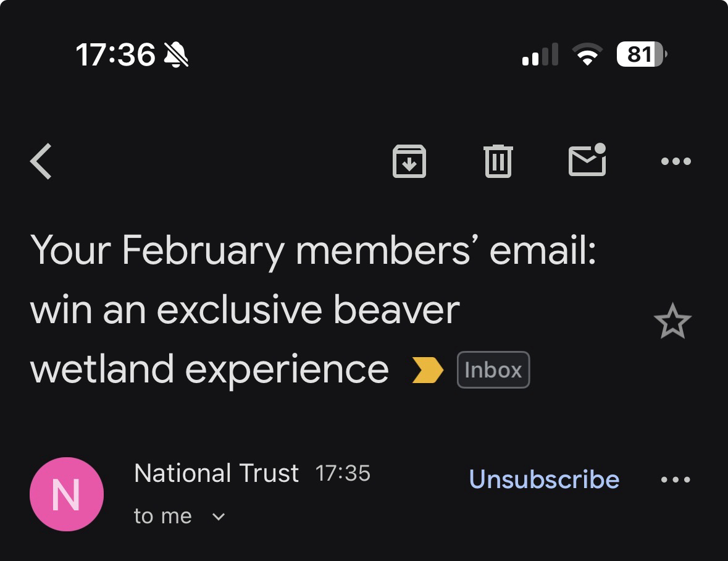This screenshot has width=728, height=561.
Task: Tap the National Trust sender name
Action: click(216, 473)
